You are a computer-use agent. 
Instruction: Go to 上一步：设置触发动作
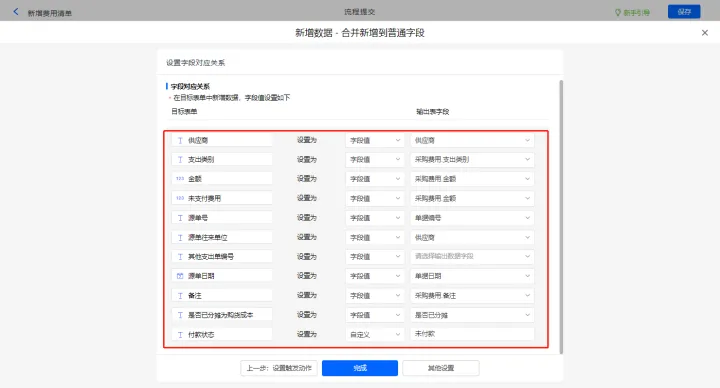279,368
